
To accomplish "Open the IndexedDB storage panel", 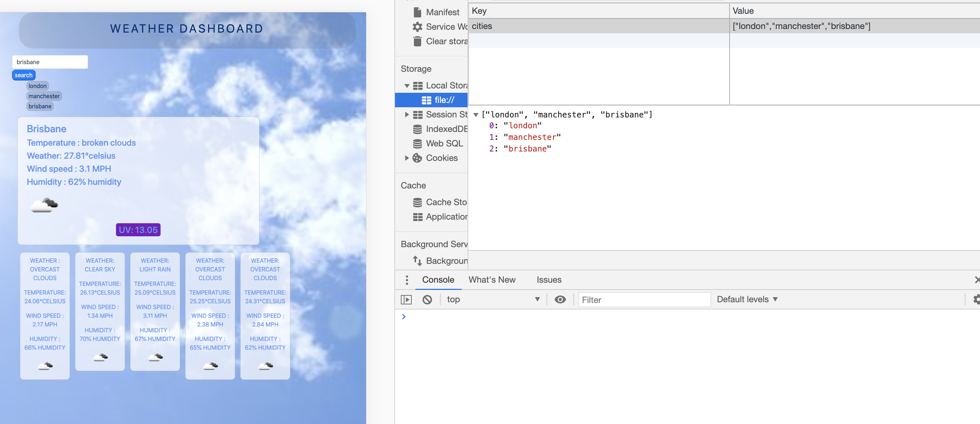I will coord(418,129).
